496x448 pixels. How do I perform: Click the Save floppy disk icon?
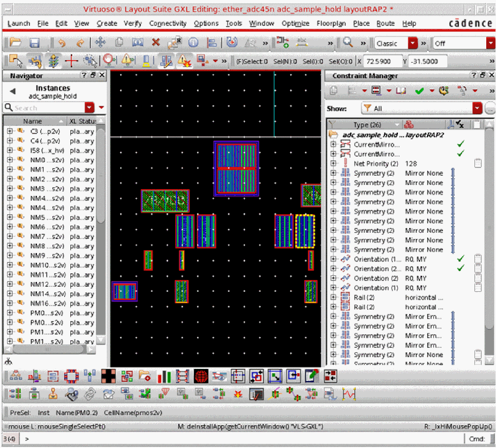click(34, 43)
